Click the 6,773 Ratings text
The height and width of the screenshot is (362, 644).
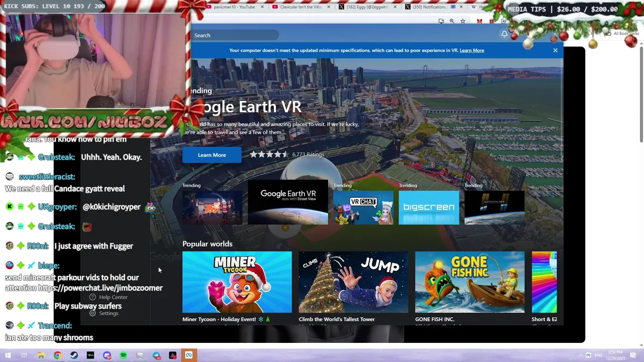(308, 154)
